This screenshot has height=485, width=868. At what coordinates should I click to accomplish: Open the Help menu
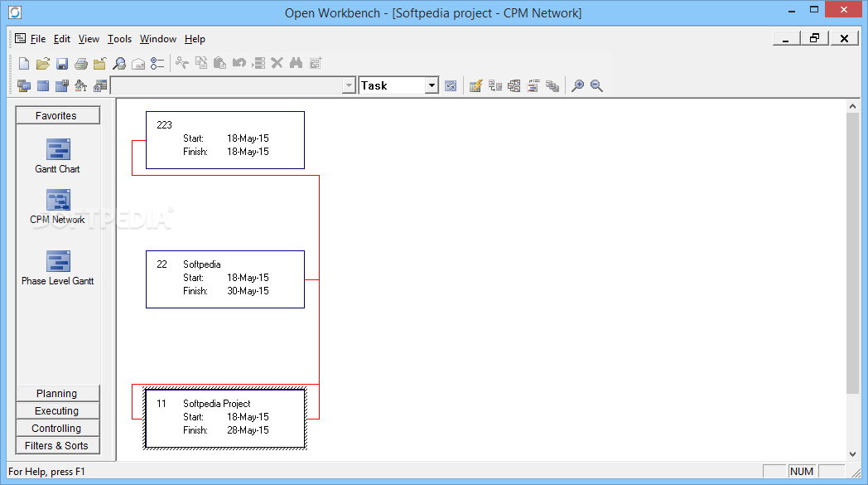[x=195, y=39]
